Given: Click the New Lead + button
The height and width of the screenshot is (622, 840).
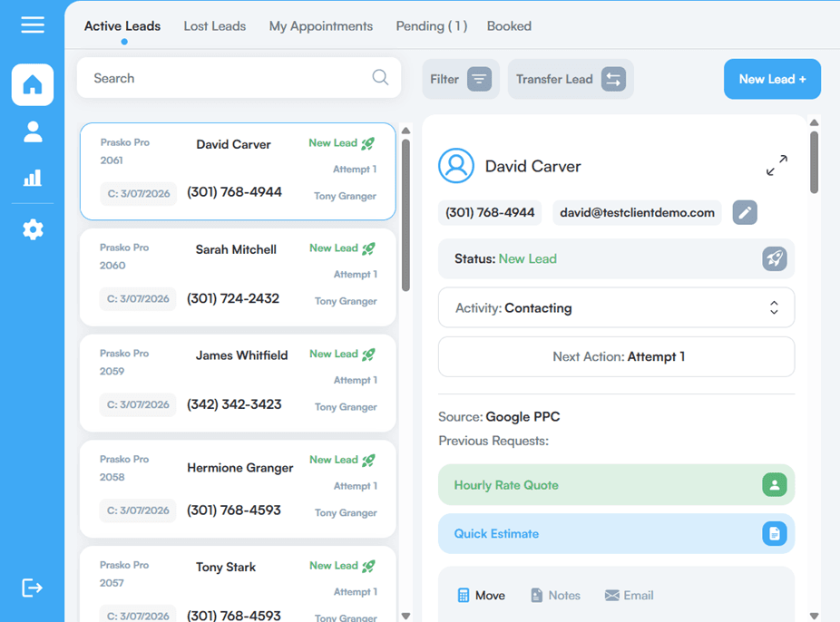Looking at the screenshot, I should click(772, 79).
